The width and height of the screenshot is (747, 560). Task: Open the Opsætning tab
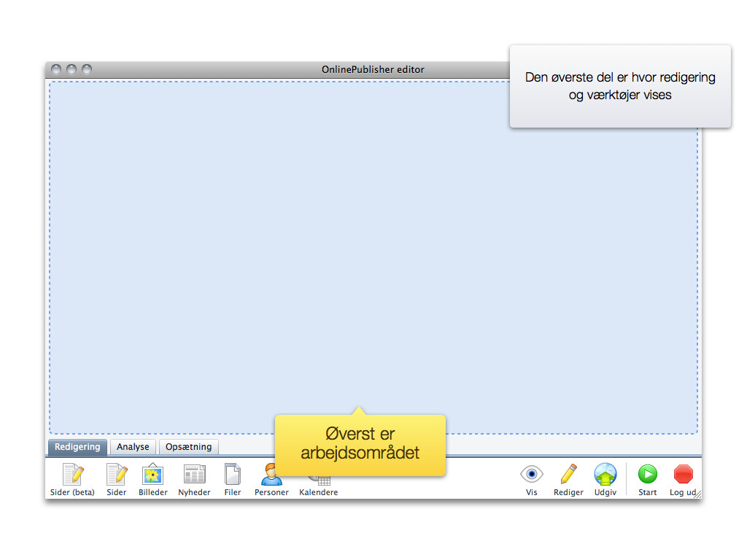(x=188, y=447)
